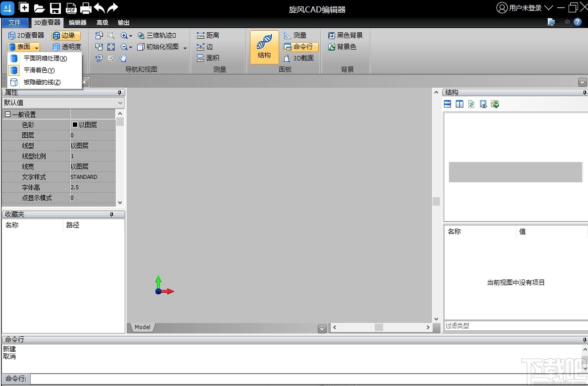Open the 2D查看器 viewer
This screenshot has width=588, height=386.
coord(26,35)
